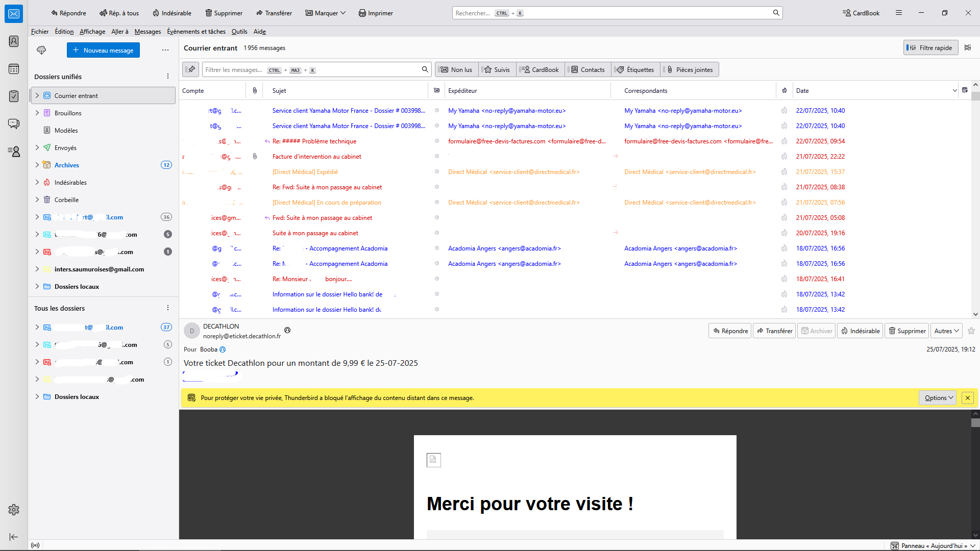
Task: Click the Nouveau message button
Action: tap(103, 50)
